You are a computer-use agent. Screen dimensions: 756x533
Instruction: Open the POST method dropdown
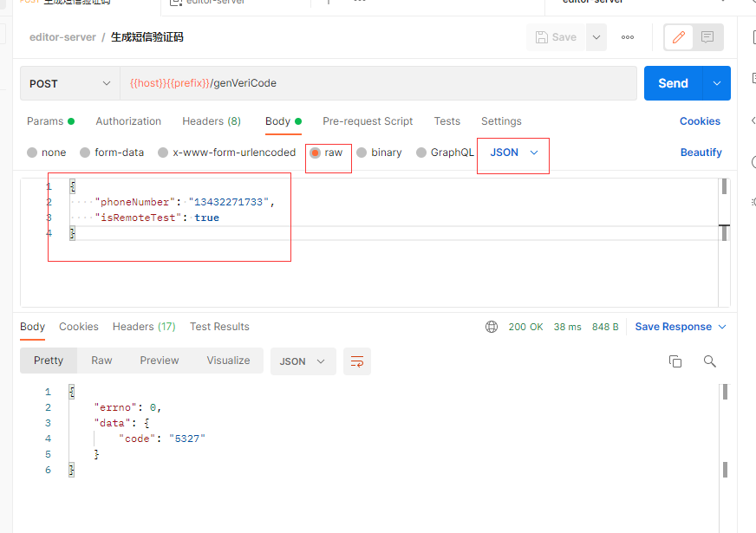click(70, 83)
